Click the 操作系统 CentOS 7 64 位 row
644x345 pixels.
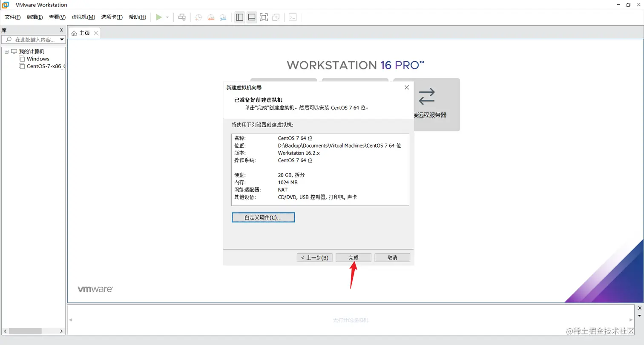coord(320,160)
